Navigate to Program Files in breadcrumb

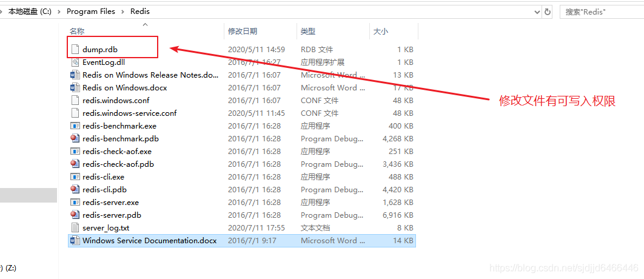[91, 12]
